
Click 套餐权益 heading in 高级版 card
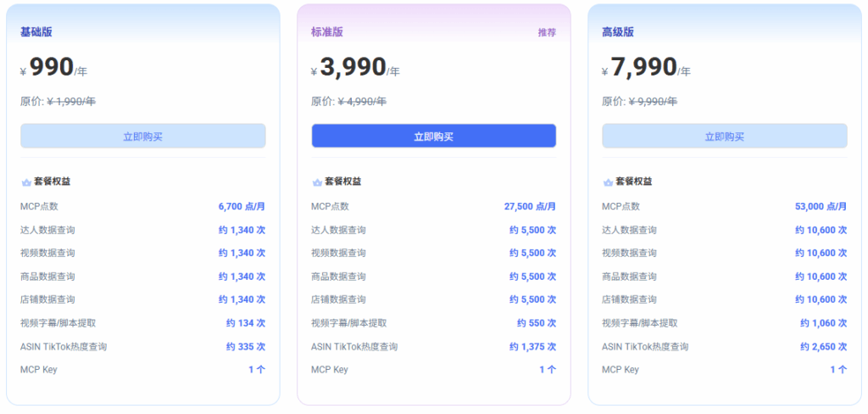(634, 182)
